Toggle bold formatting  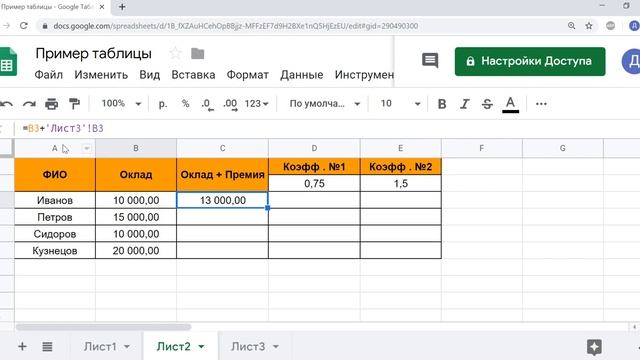coord(442,104)
